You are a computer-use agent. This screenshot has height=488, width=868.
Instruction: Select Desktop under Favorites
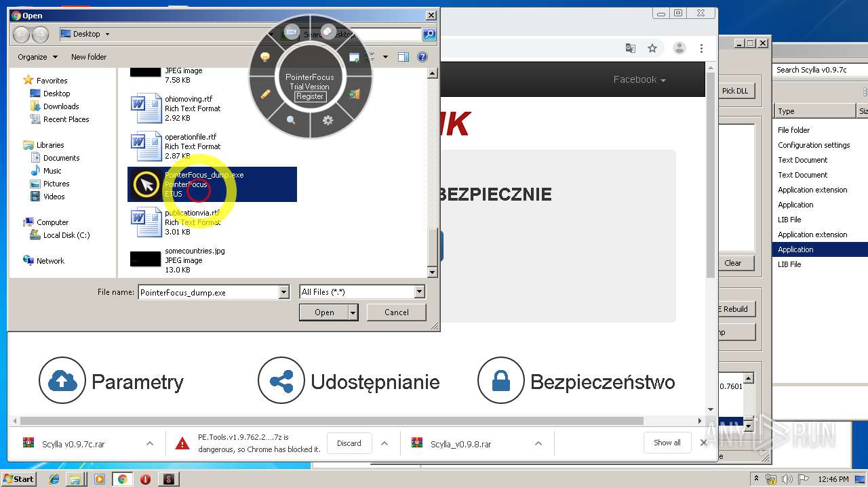[x=56, y=94]
